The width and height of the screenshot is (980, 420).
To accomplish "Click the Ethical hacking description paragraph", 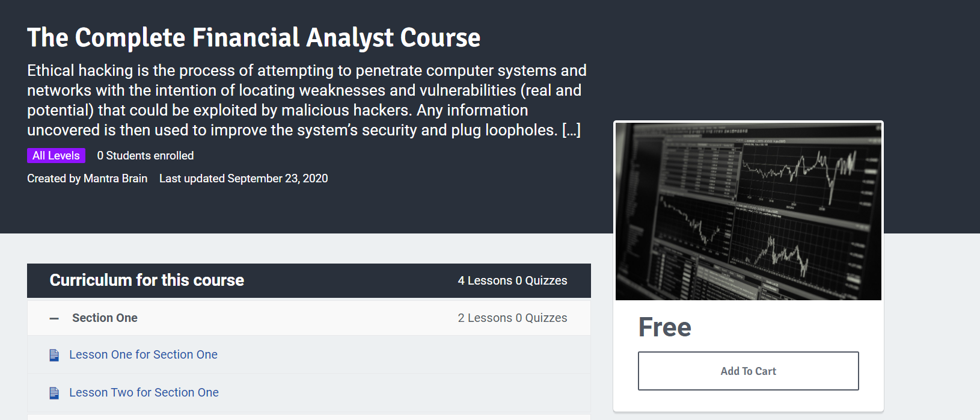I will (x=307, y=100).
